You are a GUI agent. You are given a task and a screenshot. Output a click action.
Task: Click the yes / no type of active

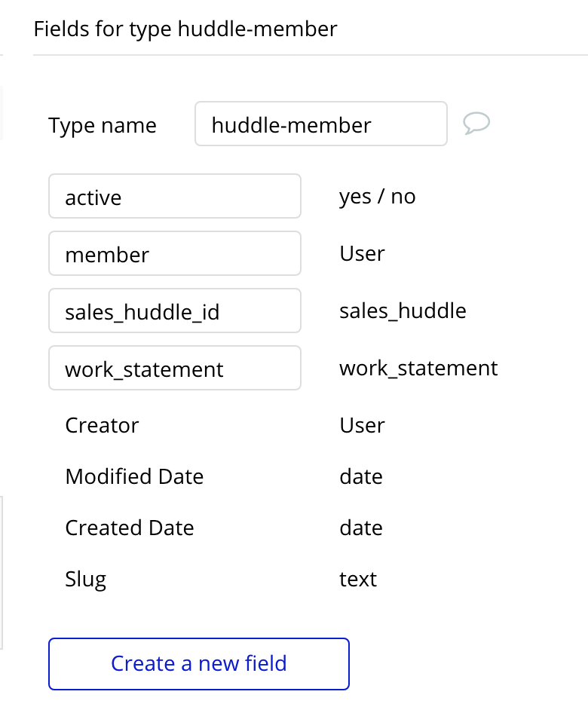[378, 197]
